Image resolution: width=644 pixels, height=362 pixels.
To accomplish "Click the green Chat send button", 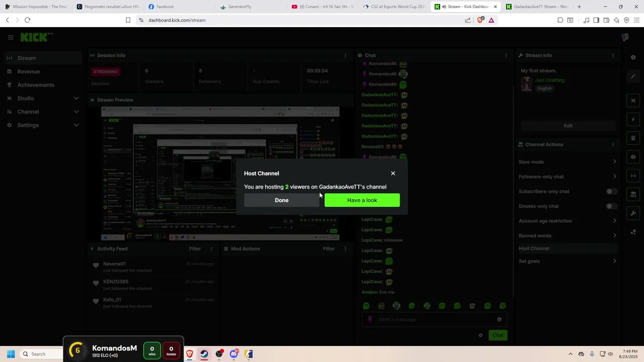I will 498,335.
